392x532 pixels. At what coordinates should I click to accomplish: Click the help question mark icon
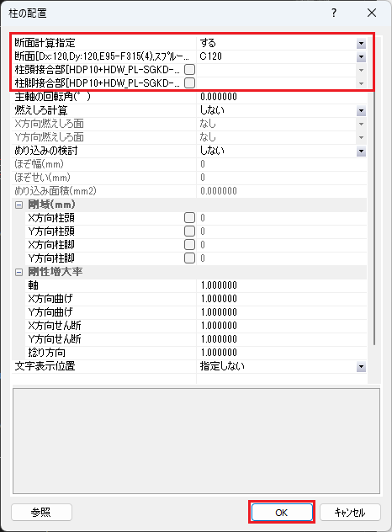click(x=334, y=13)
